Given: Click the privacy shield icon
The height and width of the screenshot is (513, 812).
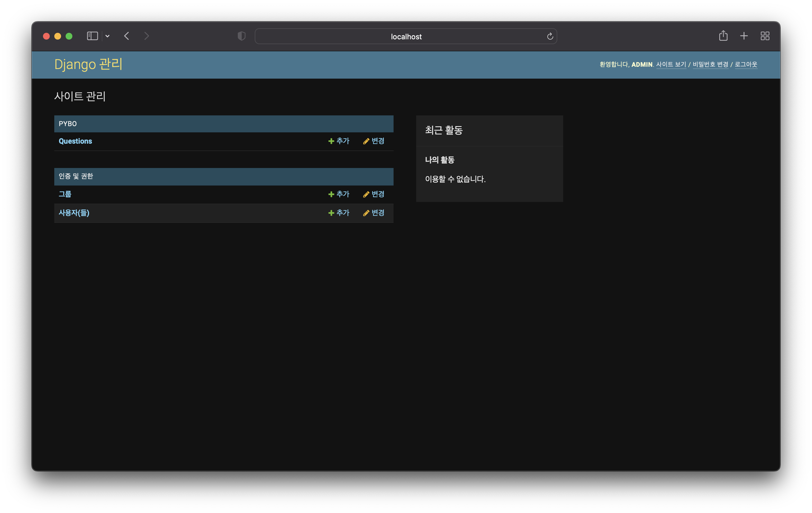Looking at the screenshot, I should pos(241,36).
